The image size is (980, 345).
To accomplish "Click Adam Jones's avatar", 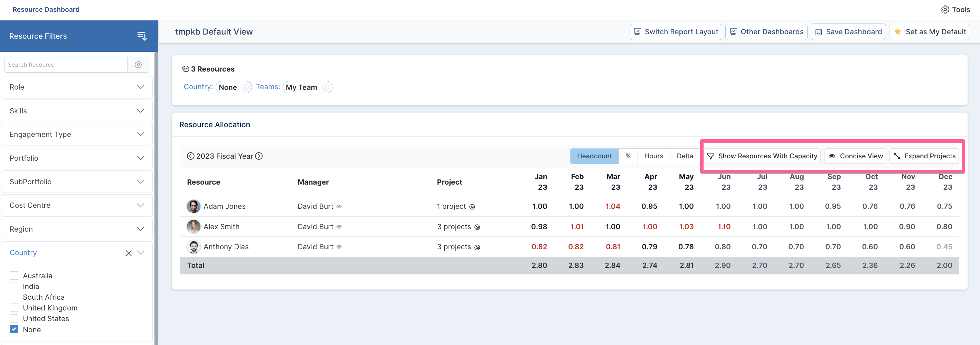I will pos(194,206).
